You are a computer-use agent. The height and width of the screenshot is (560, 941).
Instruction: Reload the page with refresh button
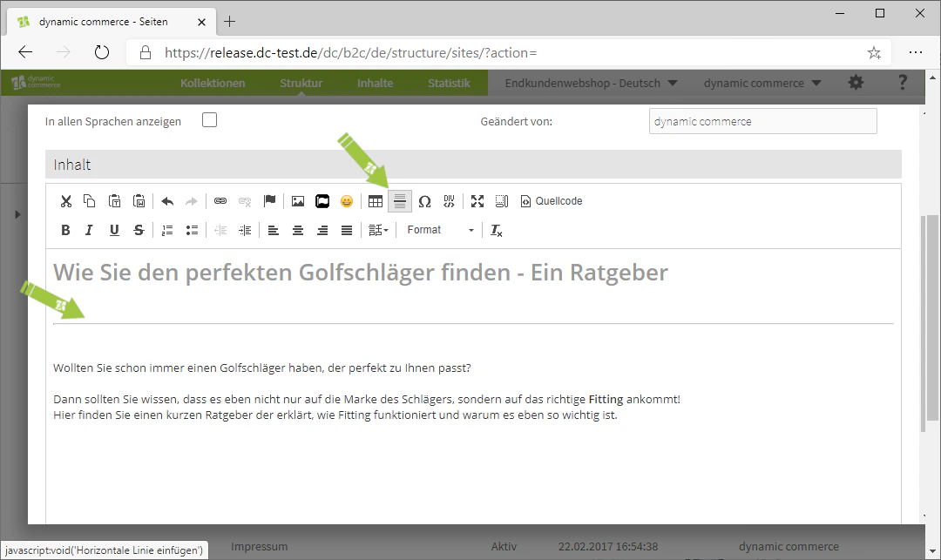tap(102, 52)
